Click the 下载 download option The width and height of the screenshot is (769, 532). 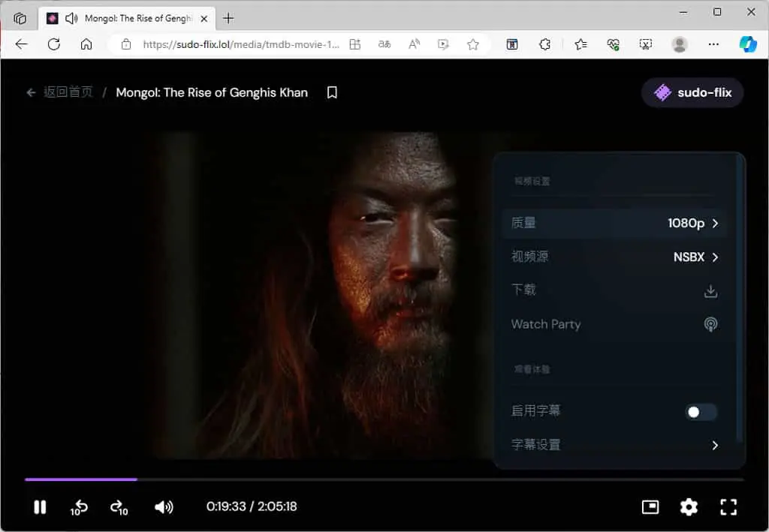coord(614,290)
